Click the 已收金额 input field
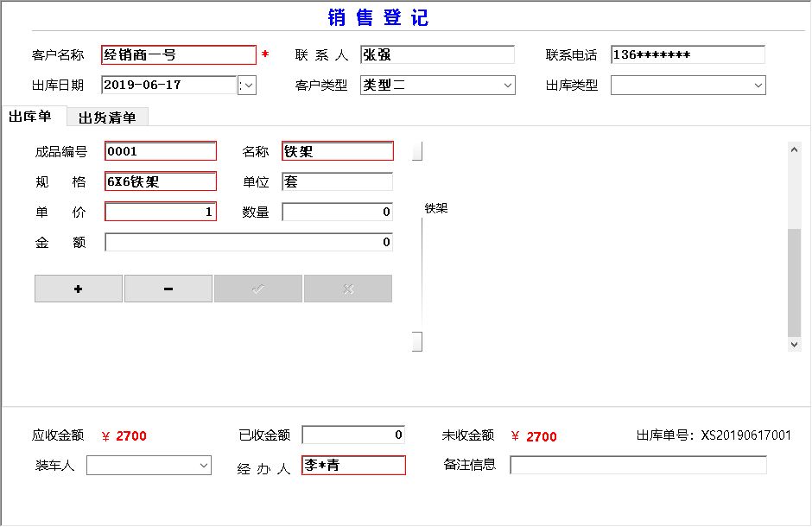Image resolution: width=812 pixels, height=527 pixels. pyautogui.click(x=353, y=435)
